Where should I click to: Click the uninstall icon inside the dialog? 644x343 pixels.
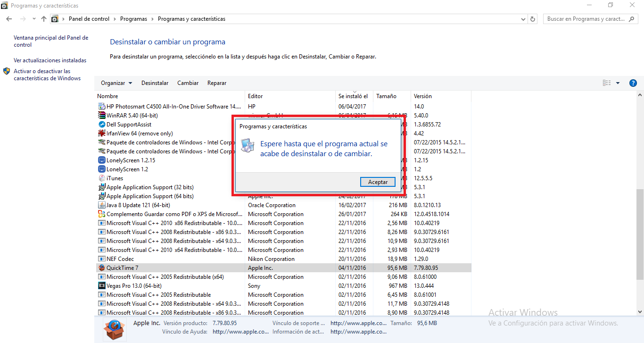[x=248, y=146]
